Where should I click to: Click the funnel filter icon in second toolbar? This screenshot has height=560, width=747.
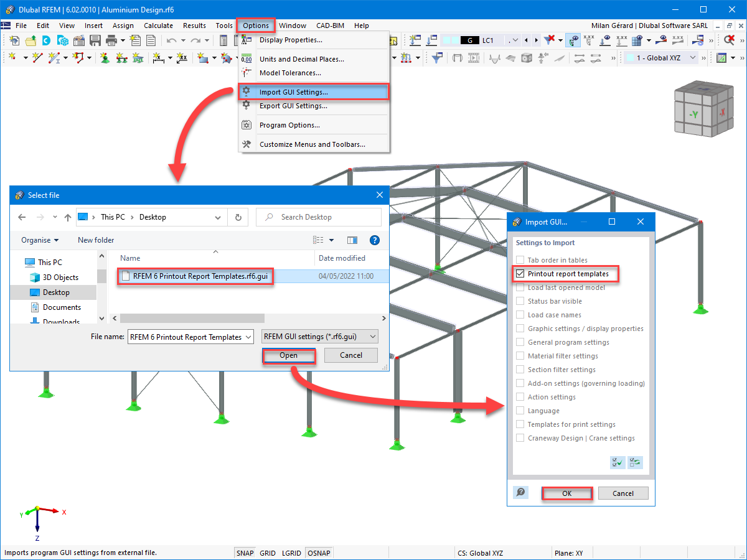click(x=438, y=58)
